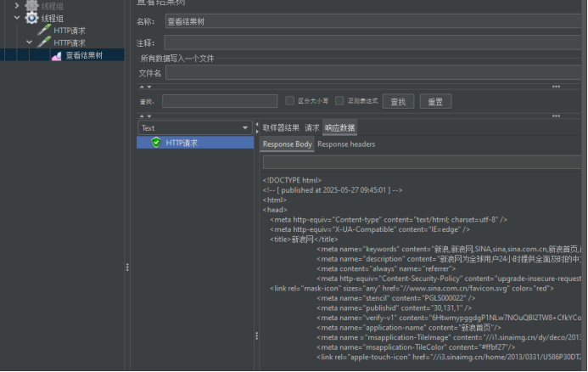Click the collapse arrows above the Text dropdown

tap(145, 116)
